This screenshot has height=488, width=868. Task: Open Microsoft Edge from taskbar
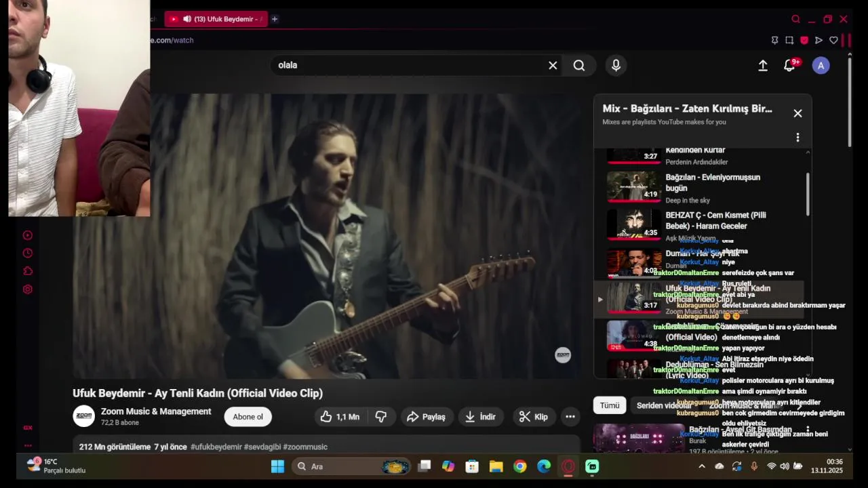pyautogui.click(x=544, y=466)
